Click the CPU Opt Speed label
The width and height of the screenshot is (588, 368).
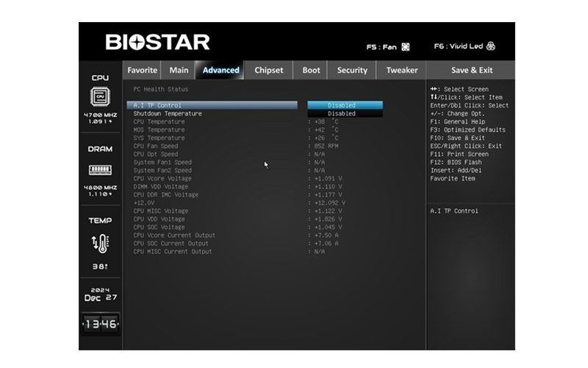(156, 155)
